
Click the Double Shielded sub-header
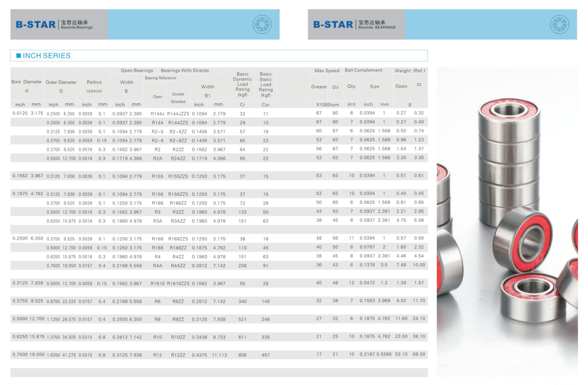[178, 97]
